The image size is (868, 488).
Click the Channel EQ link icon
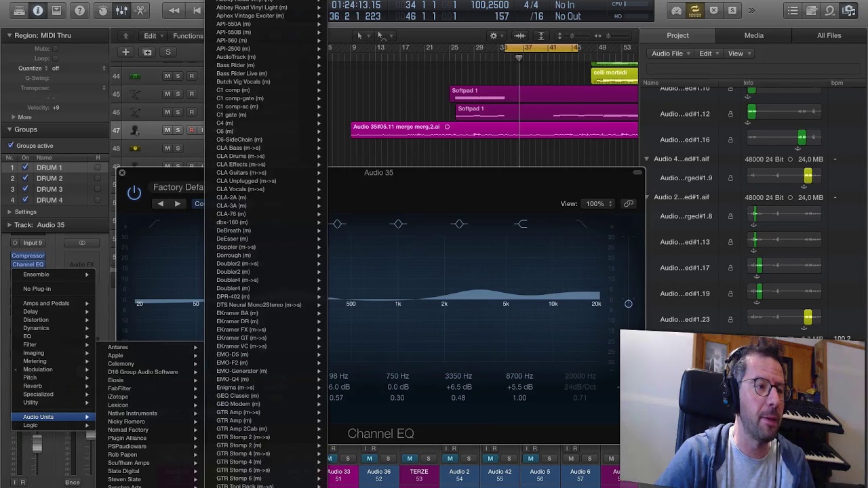click(x=629, y=203)
